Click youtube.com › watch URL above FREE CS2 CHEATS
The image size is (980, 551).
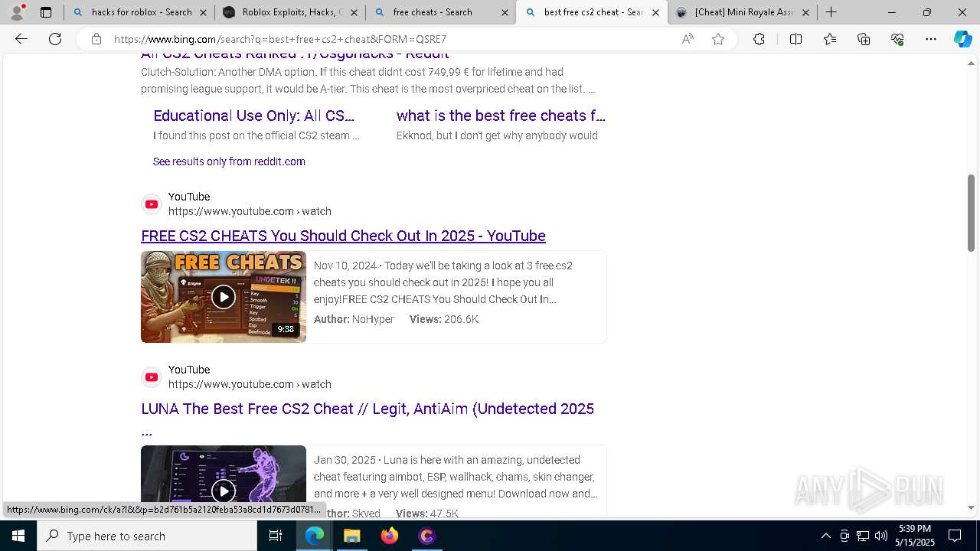pyautogui.click(x=250, y=211)
